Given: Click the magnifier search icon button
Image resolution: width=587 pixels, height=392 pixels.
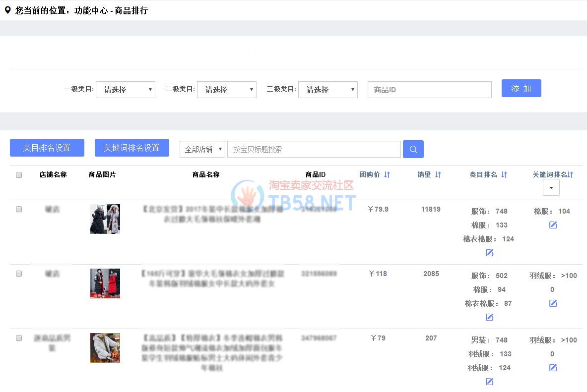Looking at the screenshot, I should coord(413,149).
